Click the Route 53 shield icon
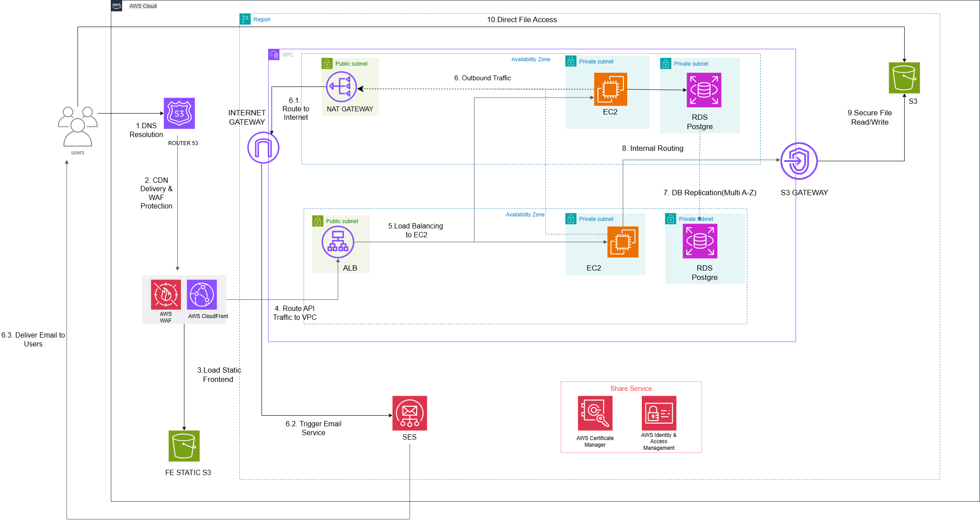 (x=180, y=113)
